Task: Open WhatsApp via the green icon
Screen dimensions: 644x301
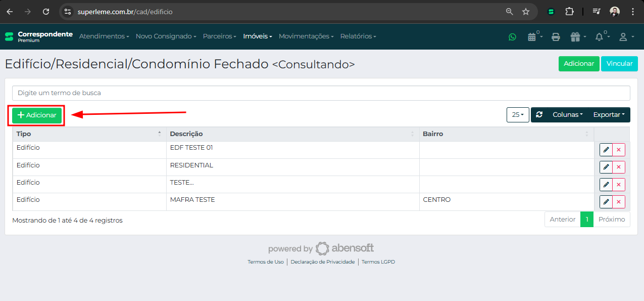Action: (512, 36)
